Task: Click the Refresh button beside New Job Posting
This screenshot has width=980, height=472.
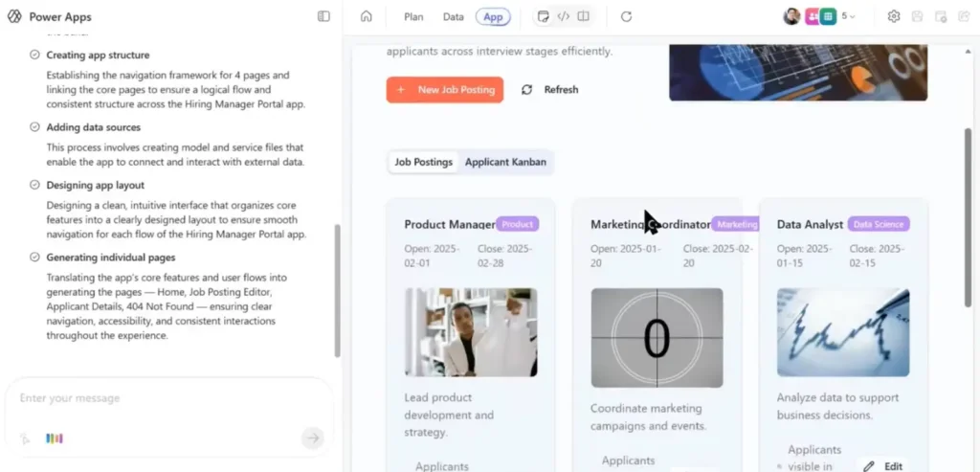Action: point(550,90)
